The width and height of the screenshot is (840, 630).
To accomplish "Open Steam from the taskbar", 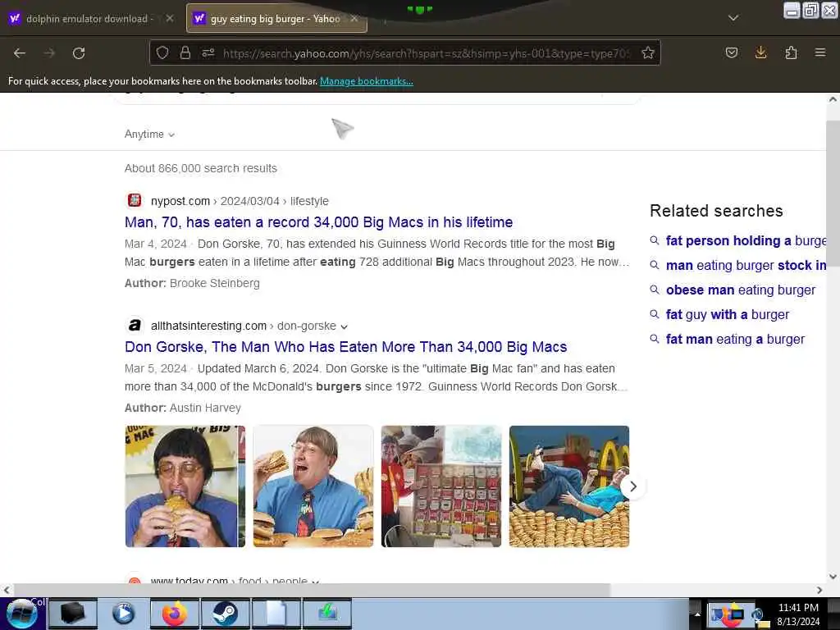I will pos(225,614).
